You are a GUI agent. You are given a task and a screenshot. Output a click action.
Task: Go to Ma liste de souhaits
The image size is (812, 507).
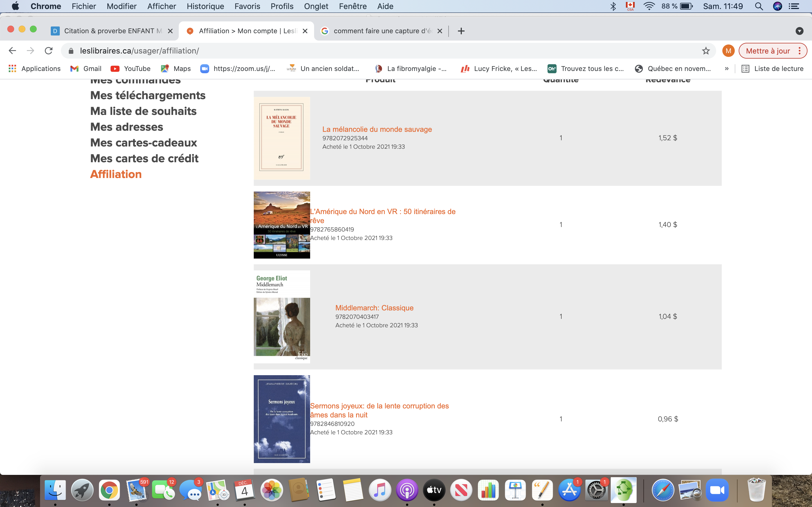point(143,111)
